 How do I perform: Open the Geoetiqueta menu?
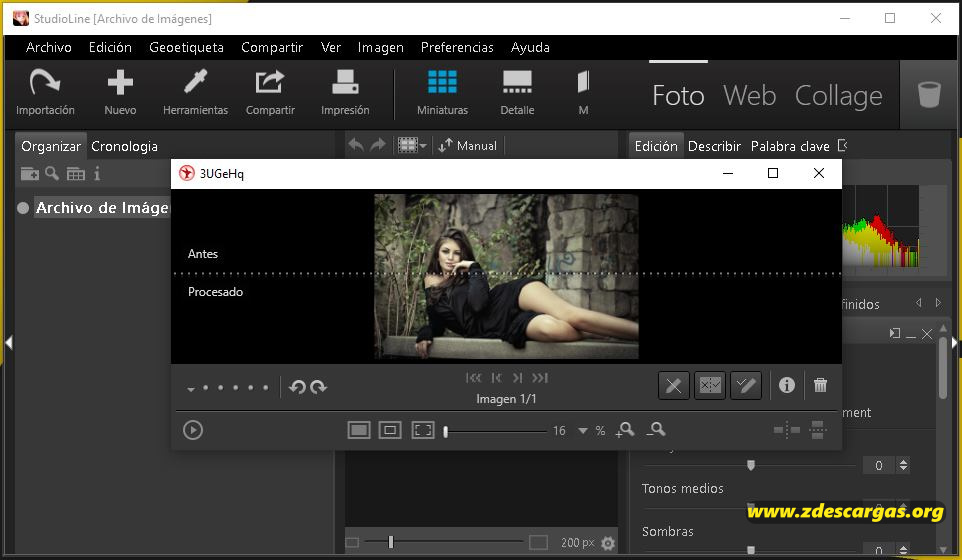tap(186, 47)
